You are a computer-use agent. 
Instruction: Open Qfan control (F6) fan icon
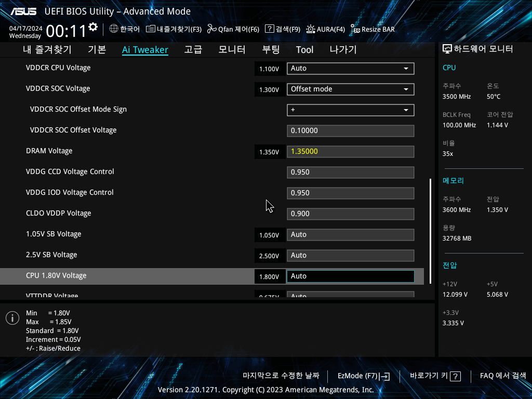pyautogui.click(x=212, y=29)
